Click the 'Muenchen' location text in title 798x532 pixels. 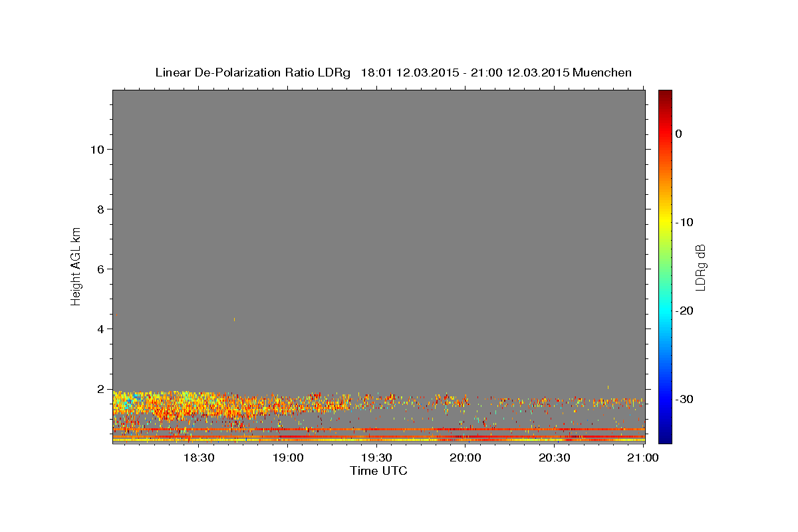tap(602, 72)
